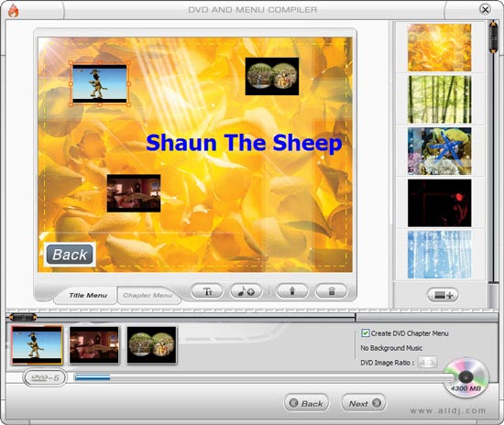The width and height of the screenshot is (504, 425).
Task: Click the Shaun The Sheep title text
Action: 244,143
